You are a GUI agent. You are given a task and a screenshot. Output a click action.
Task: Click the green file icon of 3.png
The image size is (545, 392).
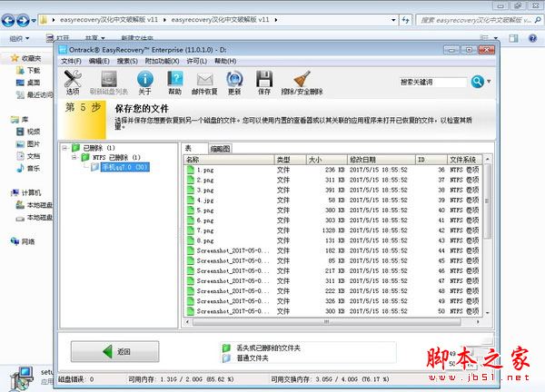[191, 190]
